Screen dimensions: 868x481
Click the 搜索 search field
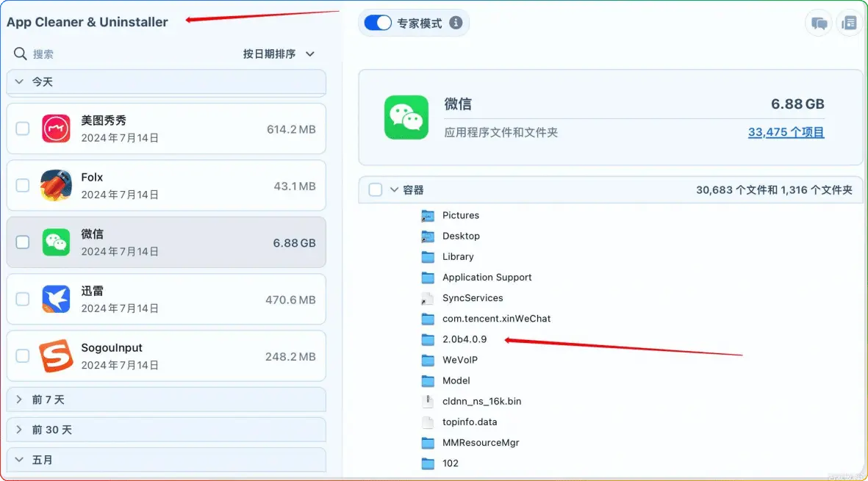click(x=110, y=54)
